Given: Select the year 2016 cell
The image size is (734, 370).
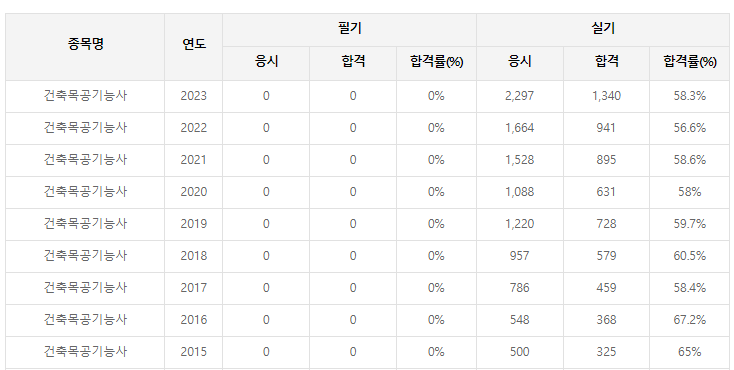Looking at the screenshot, I should tap(194, 320).
